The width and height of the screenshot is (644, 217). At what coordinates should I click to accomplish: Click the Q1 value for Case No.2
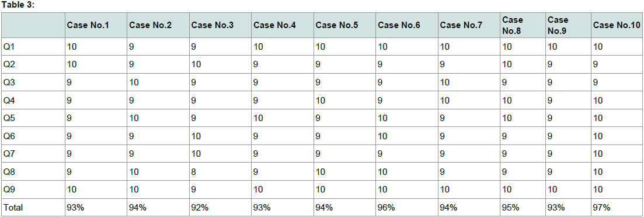[x=132, y=47]
